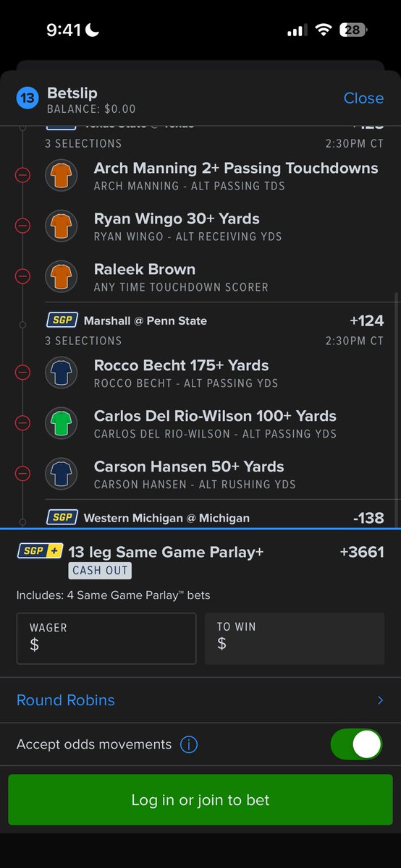The height and width of the screenshot is (868, 401).
Task: Open the accept odds movements info icon
Action: [189, 744]
